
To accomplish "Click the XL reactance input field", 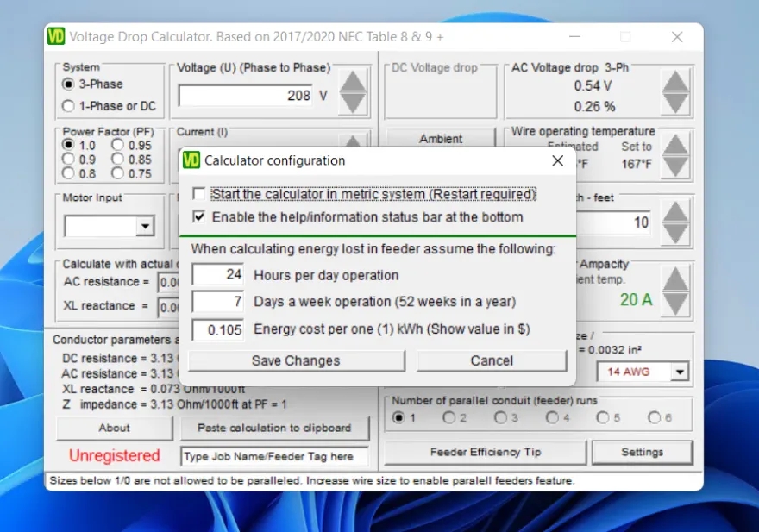I will click(169, 308).
